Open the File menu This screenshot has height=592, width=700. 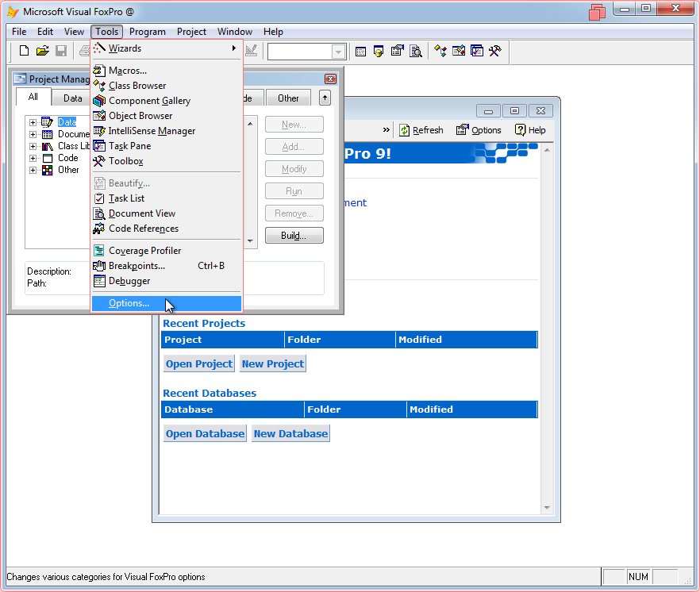19,32
